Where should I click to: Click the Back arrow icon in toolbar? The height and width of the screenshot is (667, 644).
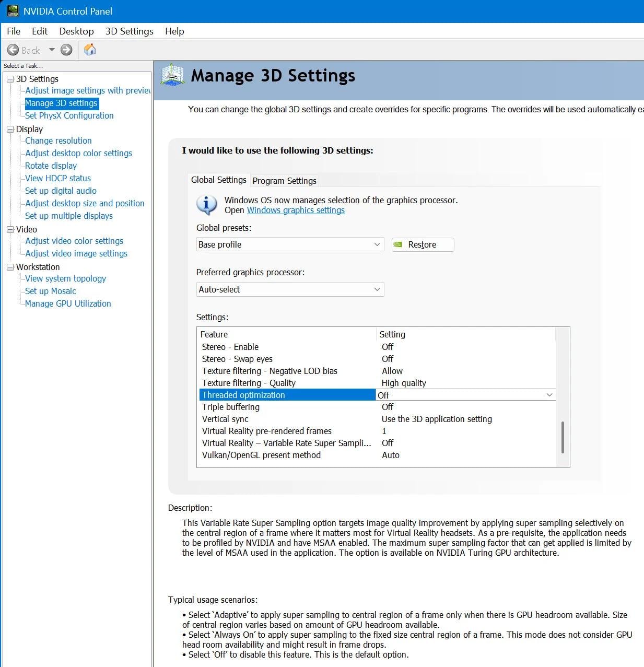(13, 50)
